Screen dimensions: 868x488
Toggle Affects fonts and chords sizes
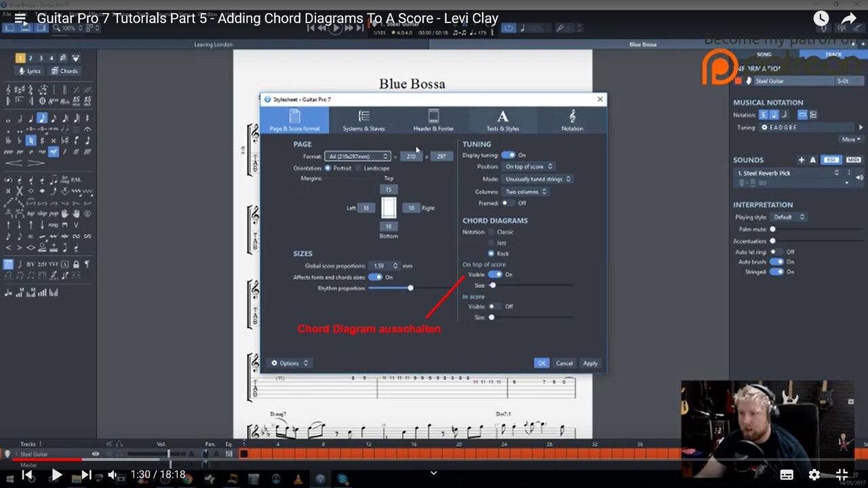[375, 277]
